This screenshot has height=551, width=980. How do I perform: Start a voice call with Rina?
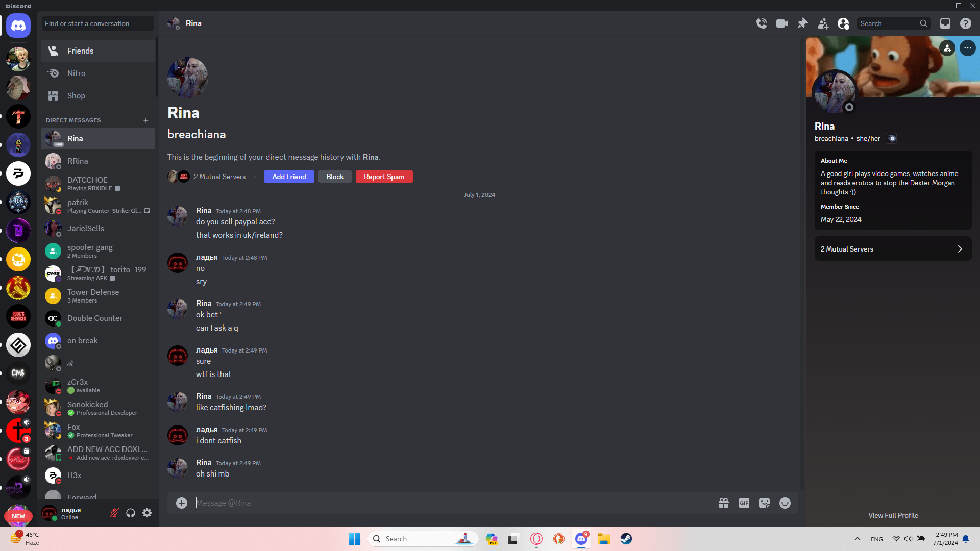click(x=762, y=23)
